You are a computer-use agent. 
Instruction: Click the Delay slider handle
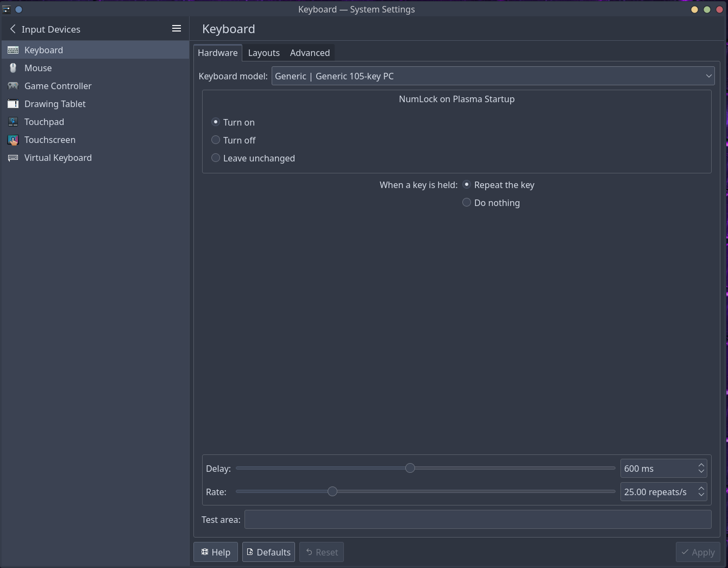tap(410, 468)
